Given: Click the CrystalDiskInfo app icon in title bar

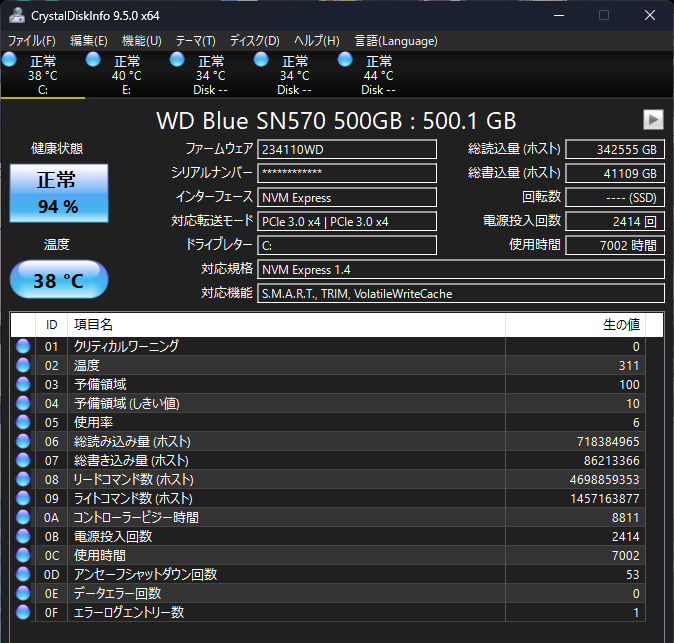Looking at the screenshot, I should 16,15.
